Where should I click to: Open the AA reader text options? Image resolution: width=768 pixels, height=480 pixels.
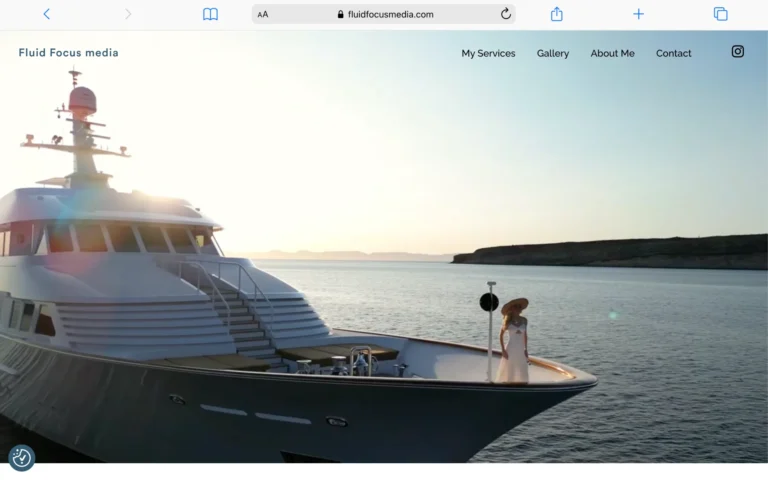click(x=263, y=15)
